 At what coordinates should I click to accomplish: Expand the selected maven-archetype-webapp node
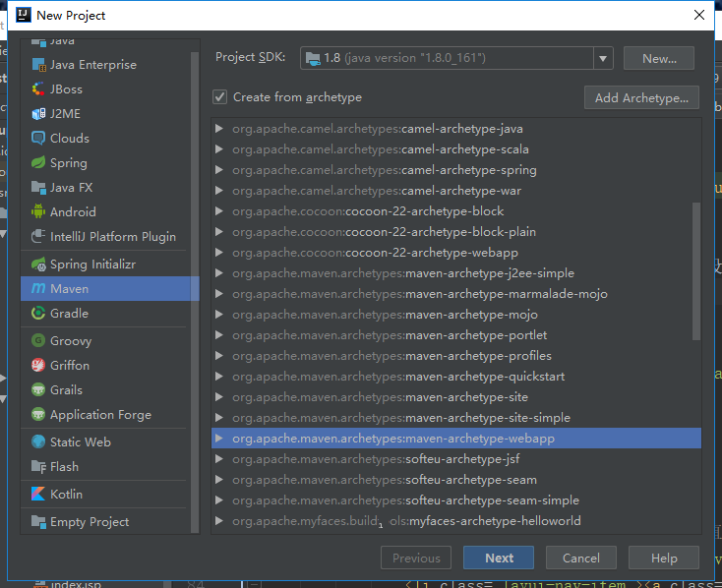(x=219, y=438)
